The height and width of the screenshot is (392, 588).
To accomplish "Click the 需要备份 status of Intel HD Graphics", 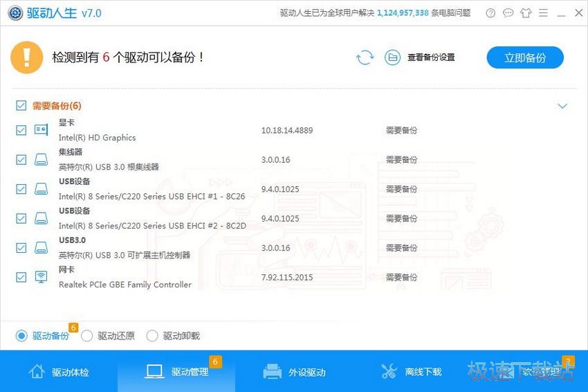I will (402, 130).
